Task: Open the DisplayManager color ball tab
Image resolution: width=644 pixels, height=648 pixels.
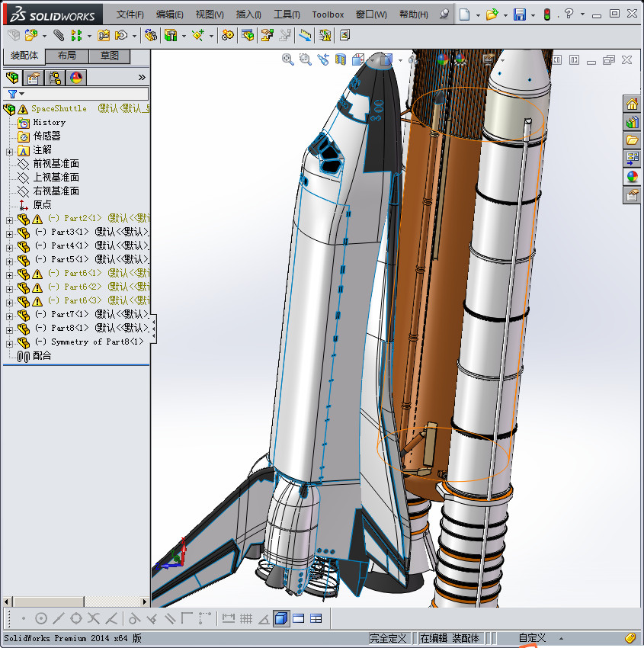Action: tap(76, 78)
